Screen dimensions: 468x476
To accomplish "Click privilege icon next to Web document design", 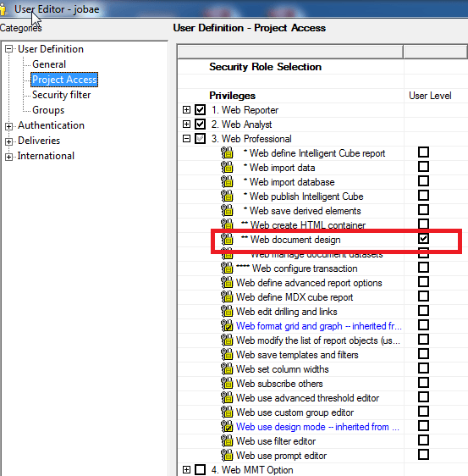I will (227, 239).
